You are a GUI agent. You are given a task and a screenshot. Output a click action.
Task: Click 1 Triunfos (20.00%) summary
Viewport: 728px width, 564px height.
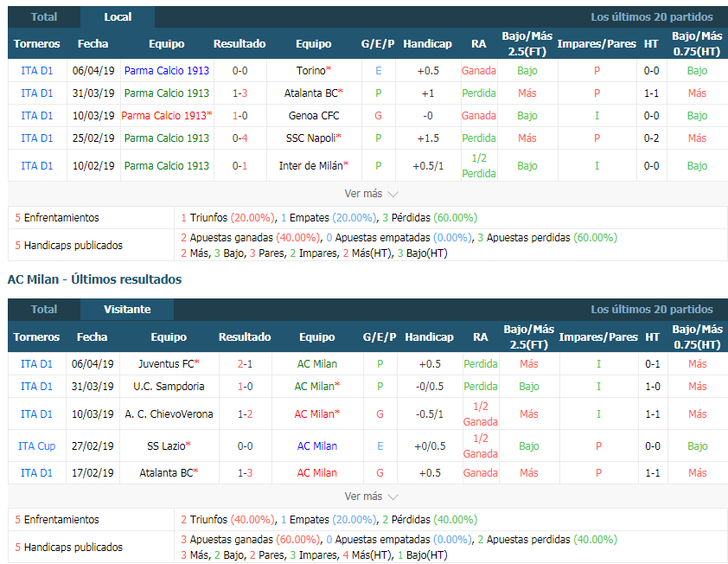(x=227, y=217)
